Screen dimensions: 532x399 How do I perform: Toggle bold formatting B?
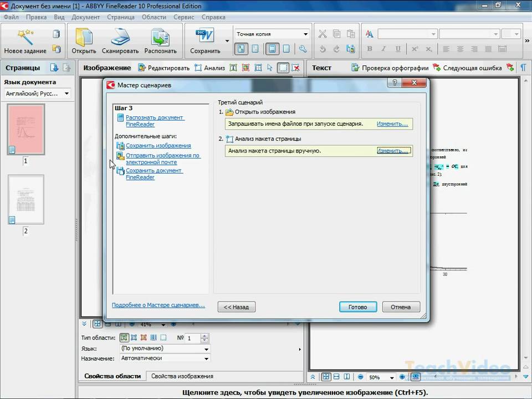pyautogui.click(x=370, y=49)
